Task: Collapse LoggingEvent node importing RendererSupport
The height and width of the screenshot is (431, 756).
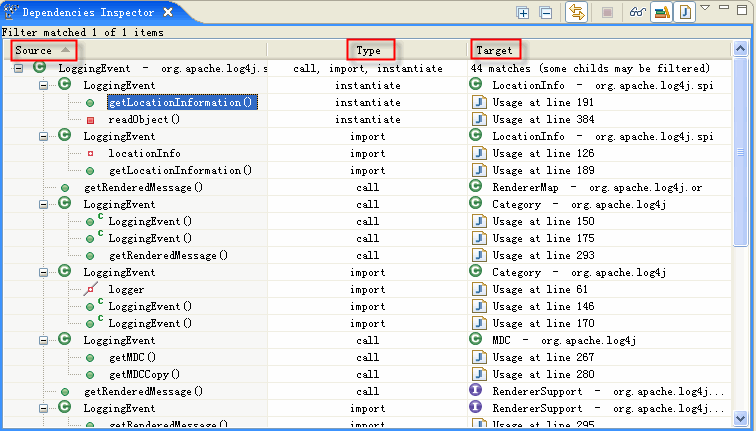Action: coord(43,408)
